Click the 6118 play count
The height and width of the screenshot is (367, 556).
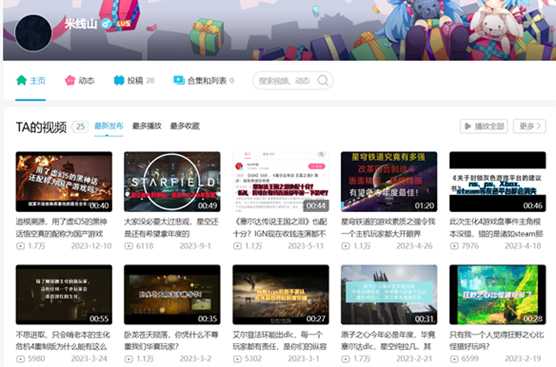(x=145, y=246)
